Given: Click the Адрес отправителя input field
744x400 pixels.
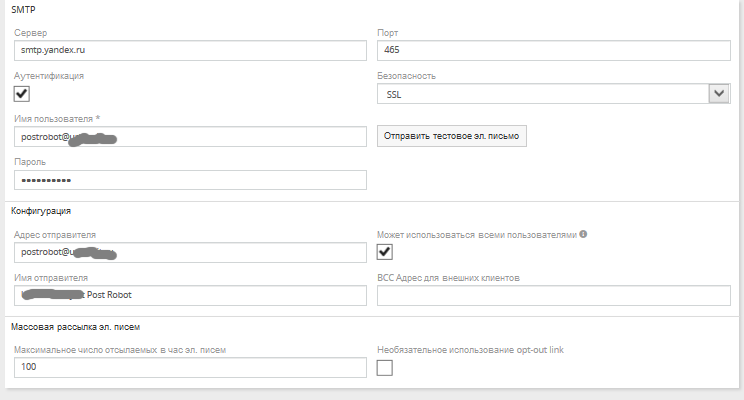Looking at the screenshot, I should pyautogui.click(x=191, y=252).
